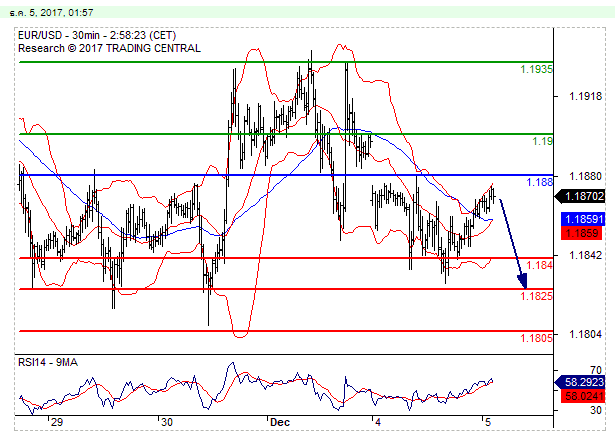The width and height of the screenshot is (615, 439).
Task: Click the chart title 'EUR/USD - 30min - 2:58:23 (CET)'
Action: click(97, 35)
